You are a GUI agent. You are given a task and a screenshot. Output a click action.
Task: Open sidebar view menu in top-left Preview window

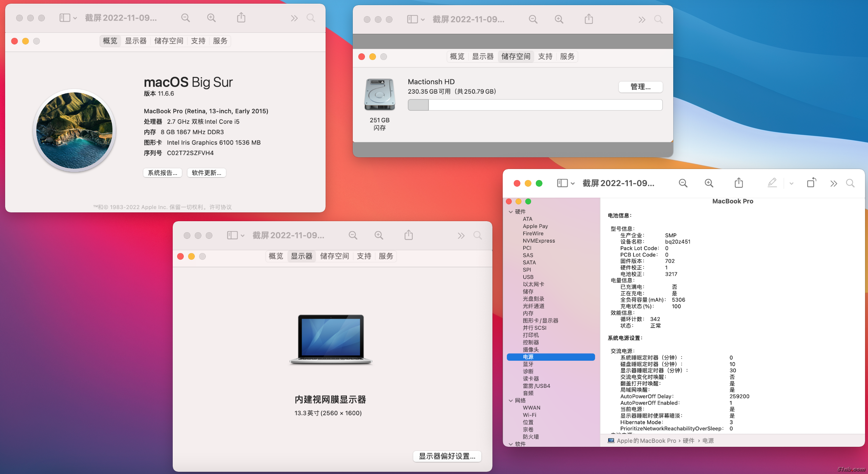tap(68, 18)
